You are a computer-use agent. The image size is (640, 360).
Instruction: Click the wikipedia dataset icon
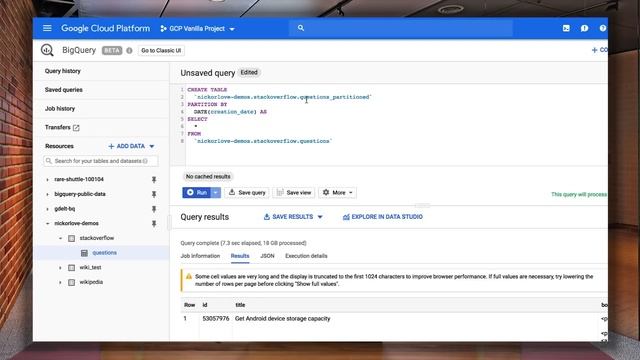pos(71,282)
